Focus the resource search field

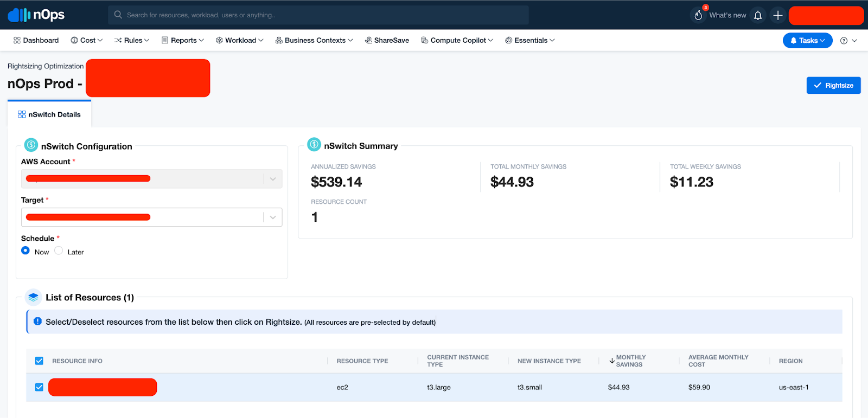[x=320, y=15]
